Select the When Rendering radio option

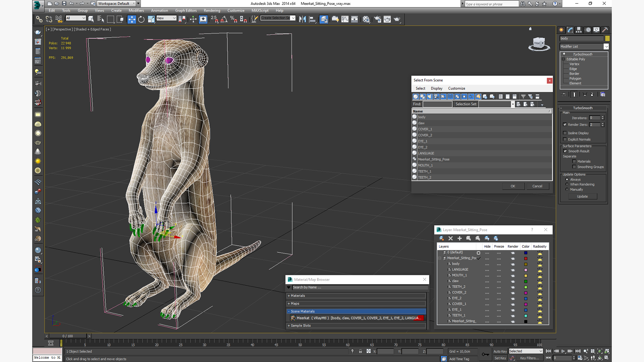(567, 184)
